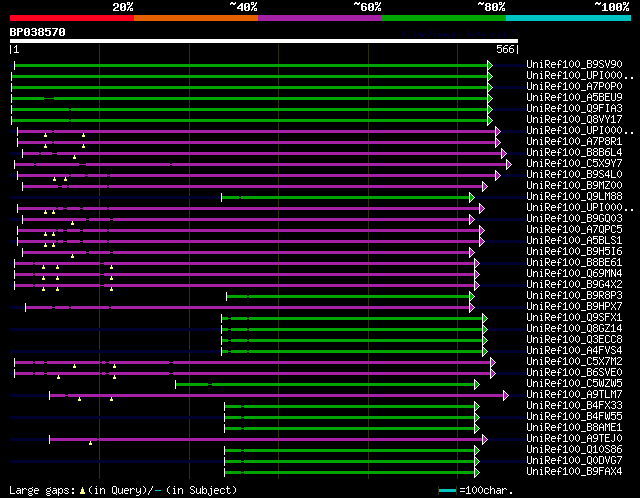The height and width of the screenshot is (498, 640).
Task: Click the green arrowhead on the C5WZW5 row
Action: pyautogui.click(x=477, y=384)
